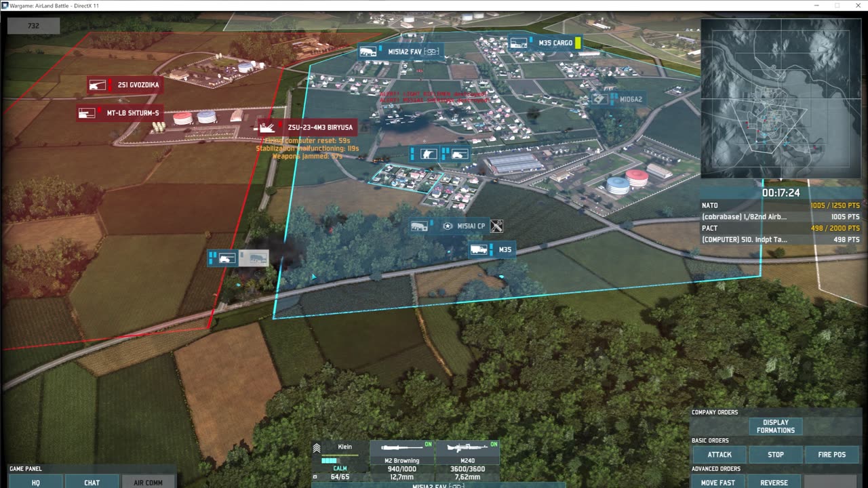868x488 pixels.
Task: Open the CHAT panel
Action: coord(92,482)
